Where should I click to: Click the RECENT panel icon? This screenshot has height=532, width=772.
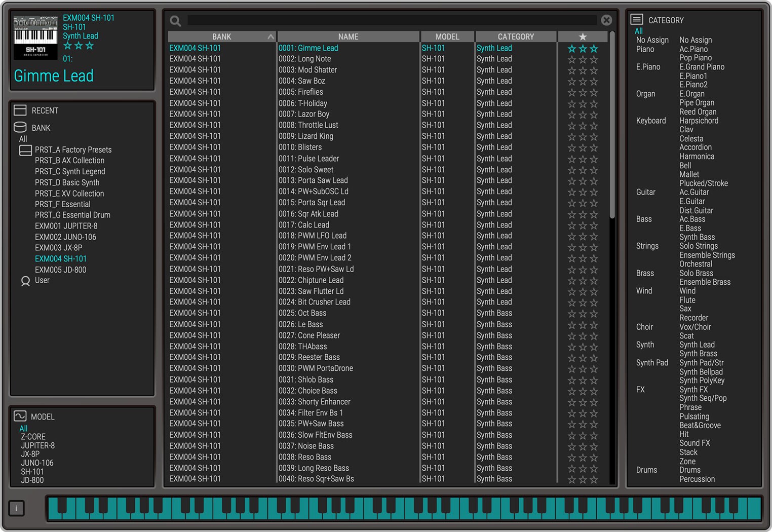pyautogui.click(x=20, y=110)
